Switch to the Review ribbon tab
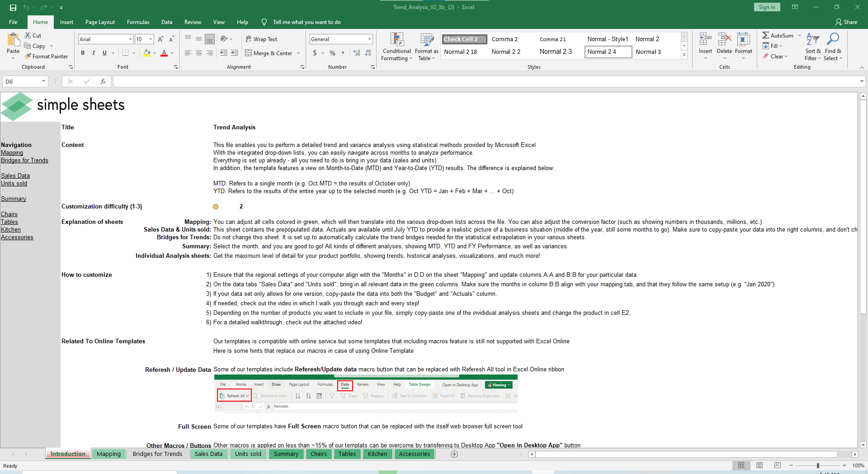The height and width of the screenshot is (474, 868). (193, 22)
